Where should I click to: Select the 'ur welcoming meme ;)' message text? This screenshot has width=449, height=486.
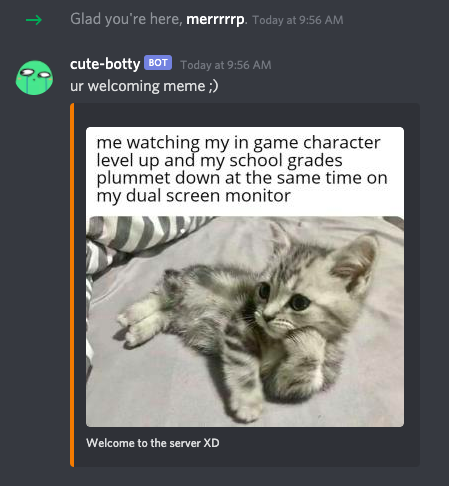pyautogui.click(x=144, y=86)
